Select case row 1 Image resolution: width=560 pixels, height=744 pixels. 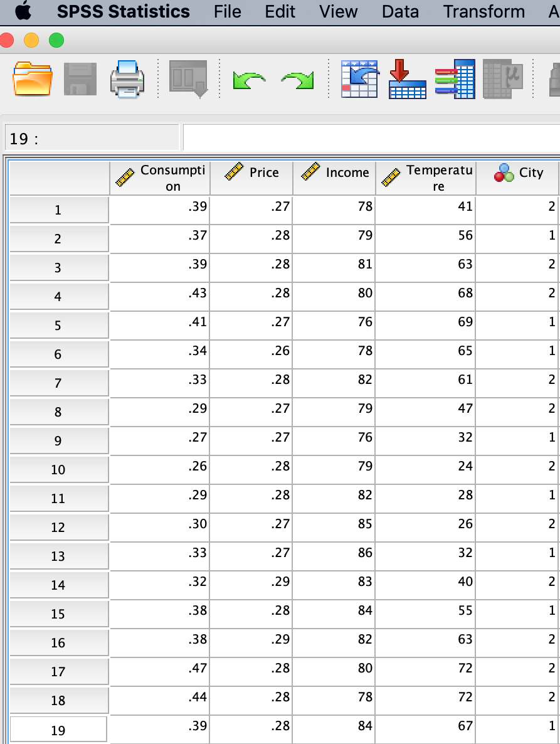coord(58,210)
